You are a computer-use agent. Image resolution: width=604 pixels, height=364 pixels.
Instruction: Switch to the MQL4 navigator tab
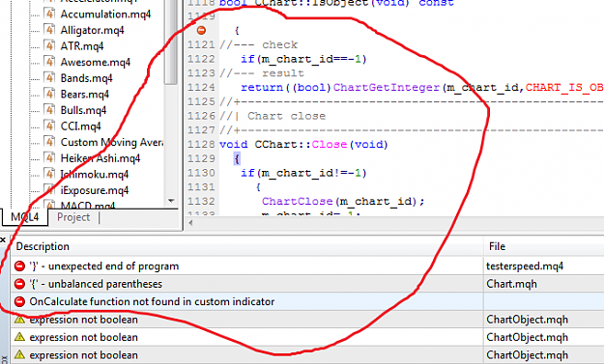click(x=25, y=217)
